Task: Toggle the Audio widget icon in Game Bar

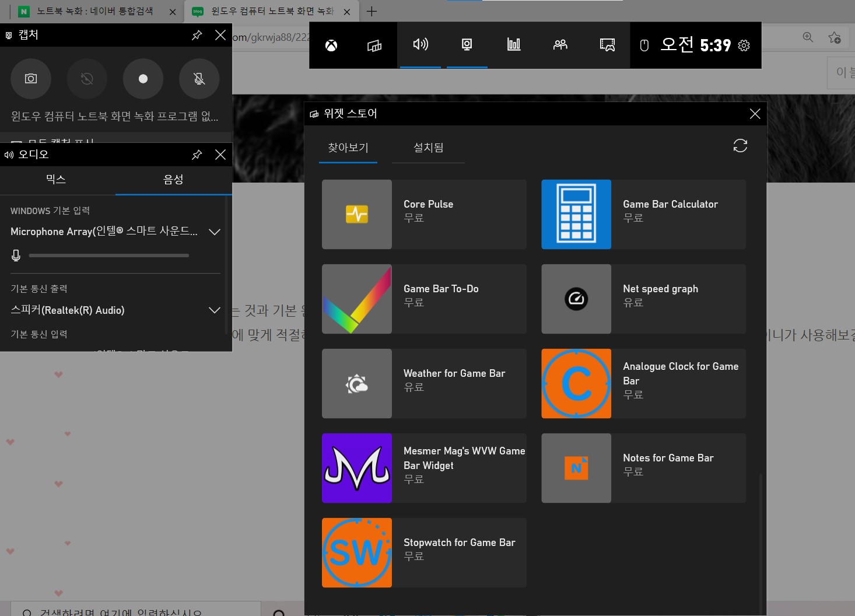Action: [421, 45]
